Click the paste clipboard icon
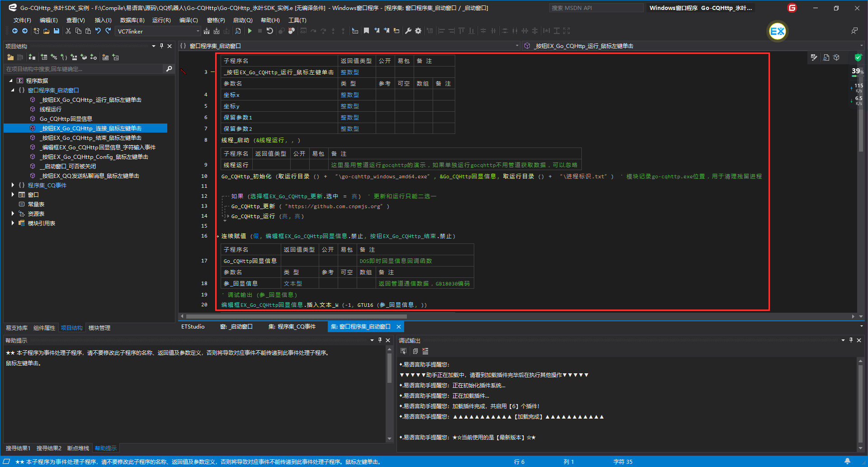 tap(88, 31)
